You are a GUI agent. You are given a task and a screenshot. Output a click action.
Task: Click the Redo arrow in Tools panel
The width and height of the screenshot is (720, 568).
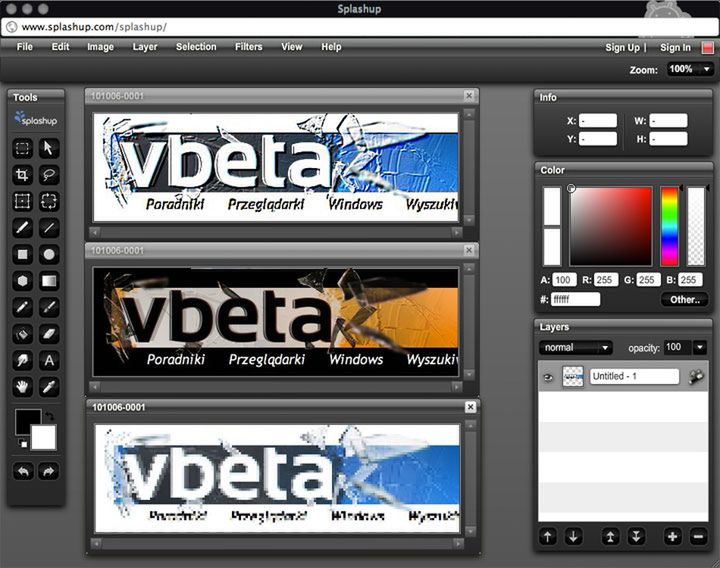pyautogui.click(x=49, y=471)
